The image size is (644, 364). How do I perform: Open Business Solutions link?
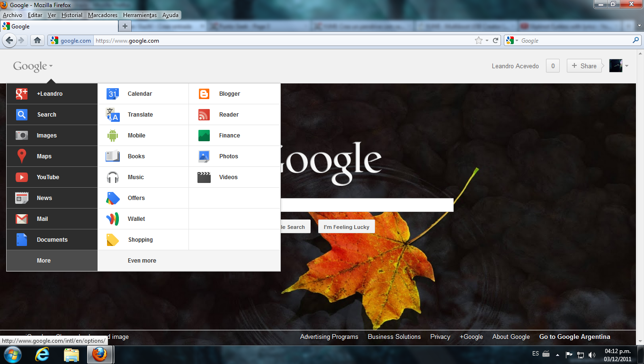click(x=394, y=337)
